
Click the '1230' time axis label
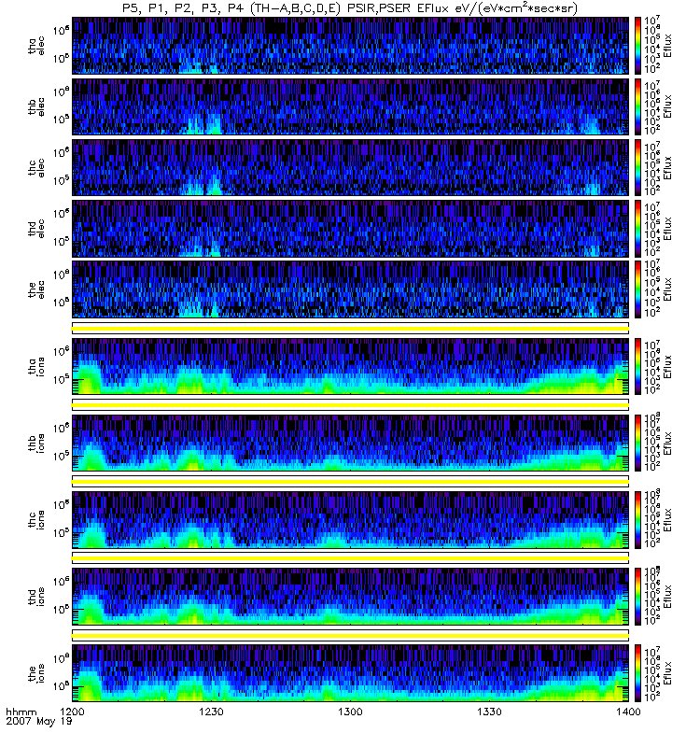(x=211, y=712)
